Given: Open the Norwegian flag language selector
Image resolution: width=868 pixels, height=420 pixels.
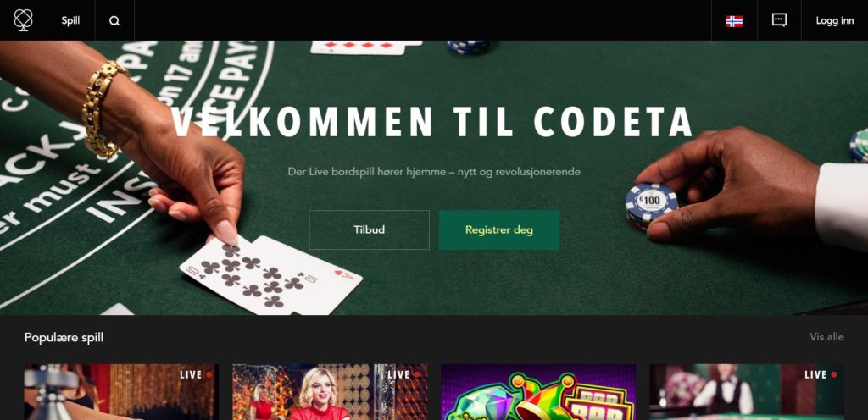Looking at the screenshot, I should click(x=734, y=21).
